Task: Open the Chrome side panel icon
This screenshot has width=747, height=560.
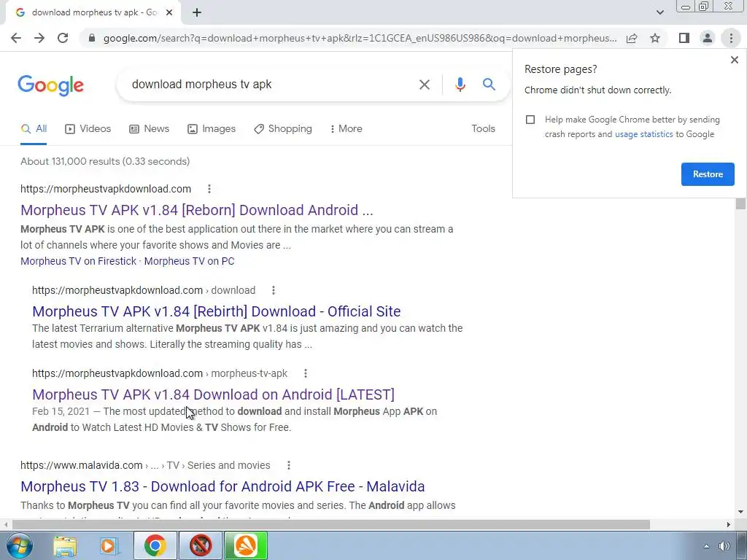Action: 684,38
